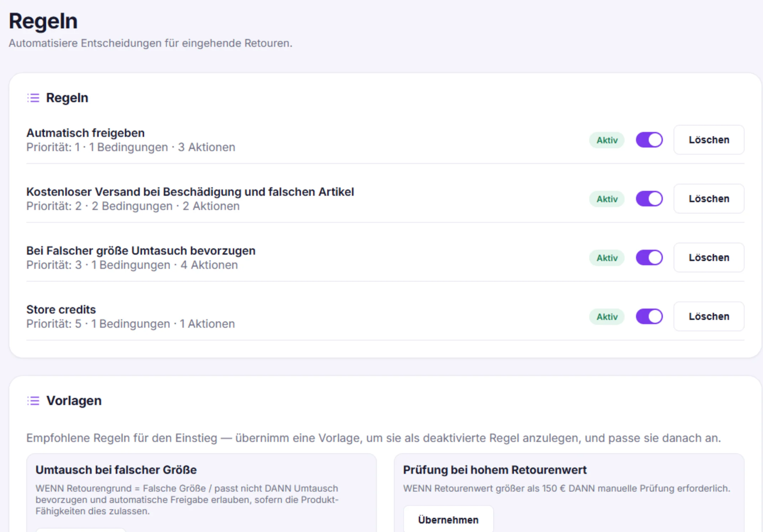Click the list icon beside Regeln heading
The image size is (763, 532).
point(33,98)
